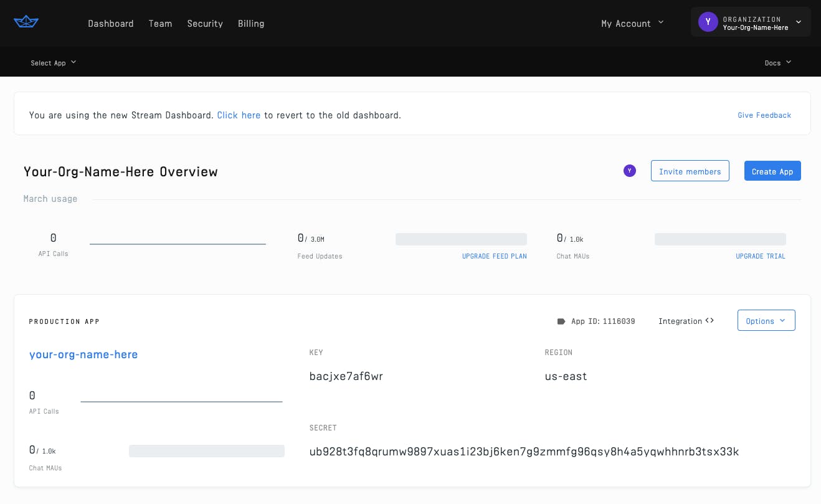Expand the My Account dropdown

pos(632,24)
